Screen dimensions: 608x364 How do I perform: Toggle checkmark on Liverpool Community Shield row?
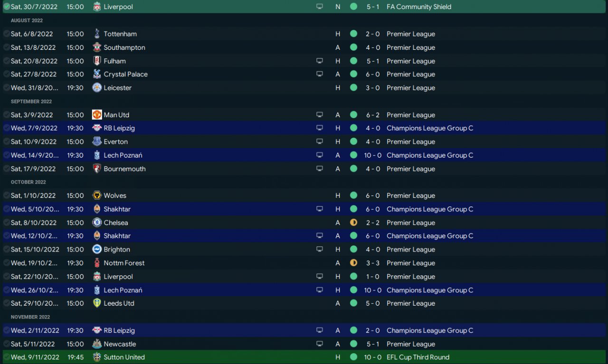point(7,7)
